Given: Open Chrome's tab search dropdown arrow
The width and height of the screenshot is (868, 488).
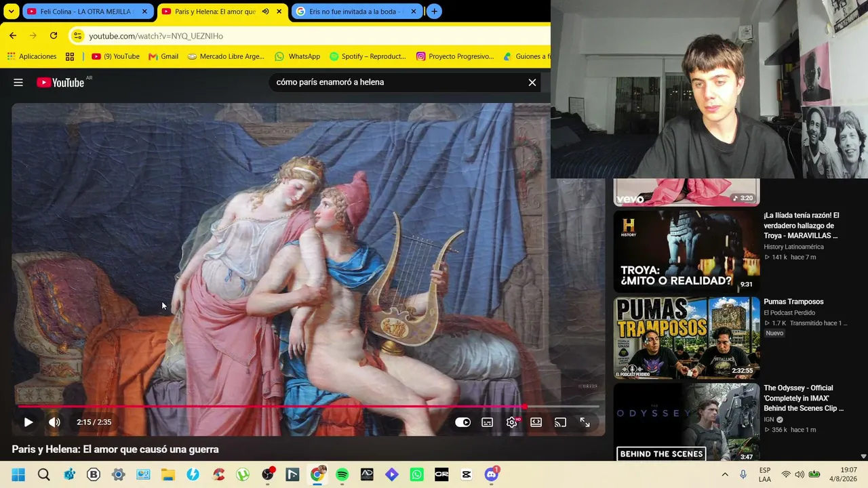Looking at the screenshot, I should pyautogui.click(x=12, y=12).
